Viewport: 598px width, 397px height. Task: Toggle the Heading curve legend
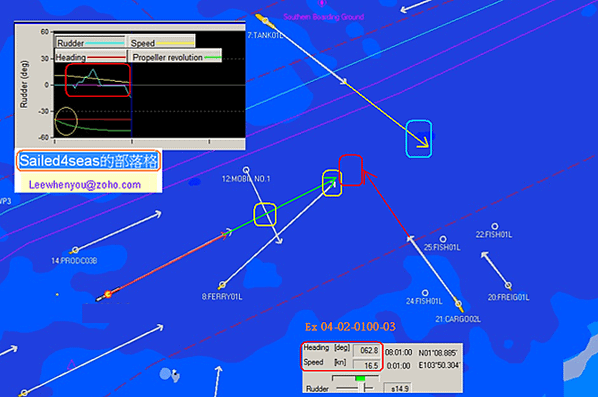[x=90, y=57]
